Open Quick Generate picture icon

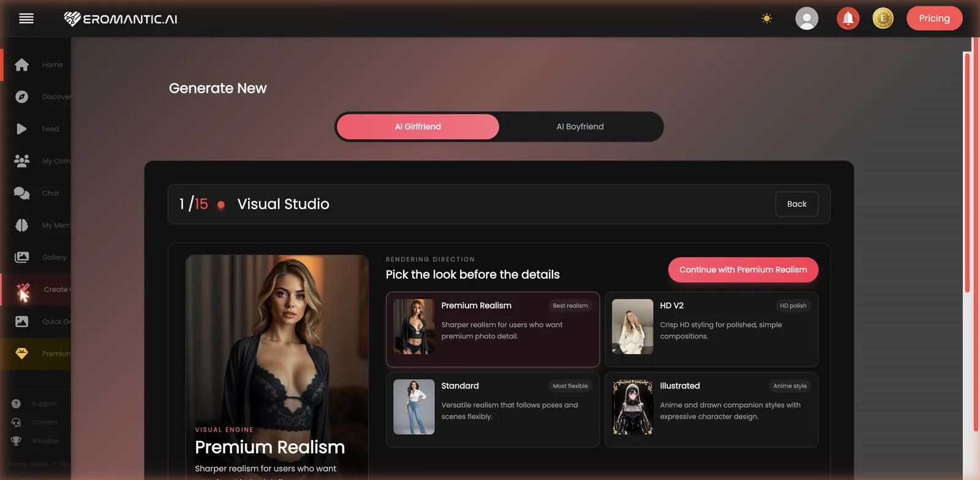tap(21, 321)
